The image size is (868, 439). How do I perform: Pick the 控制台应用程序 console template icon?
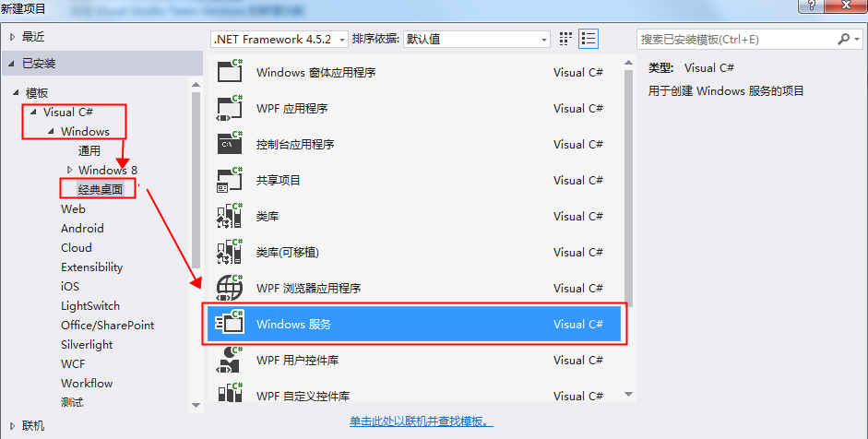pyautogui.click(x=230, y=143)
